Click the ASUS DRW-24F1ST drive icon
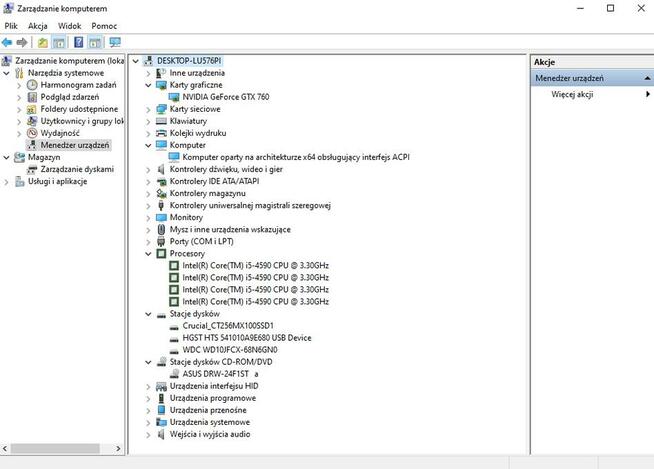654x469 pixels. (x=175, y=374)
